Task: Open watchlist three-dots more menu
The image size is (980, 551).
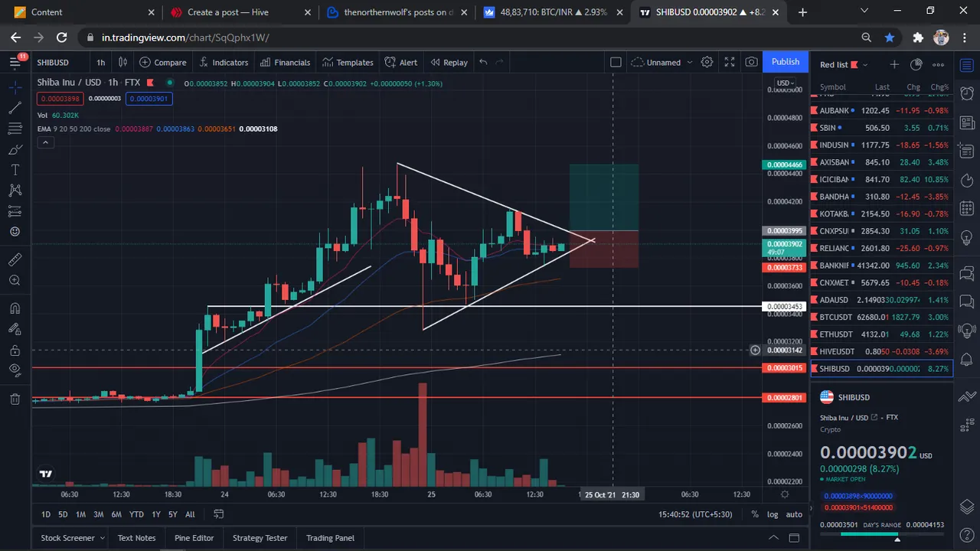Action: pos(939,64)
